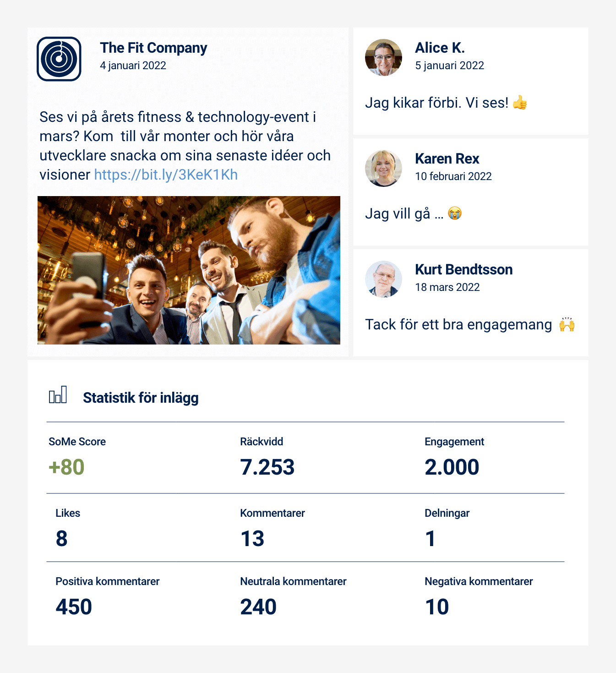Open Alice K.'s profile avatar
The height and width of the screenshot is (673, 616).
(383, 57)
